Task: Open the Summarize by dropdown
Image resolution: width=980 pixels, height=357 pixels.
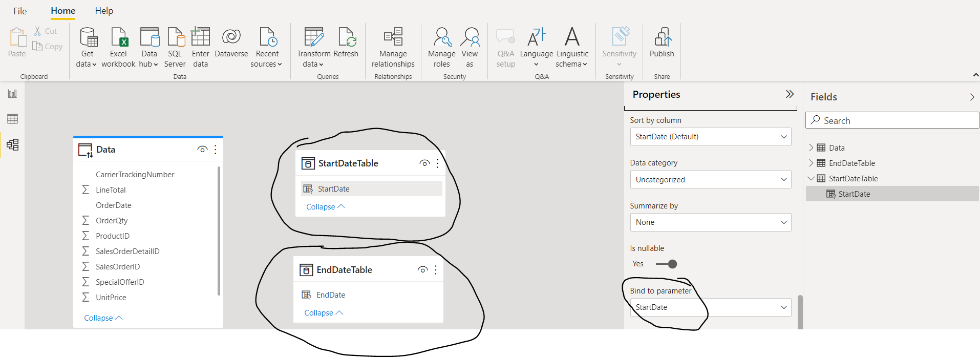Action: coord(711,222)
